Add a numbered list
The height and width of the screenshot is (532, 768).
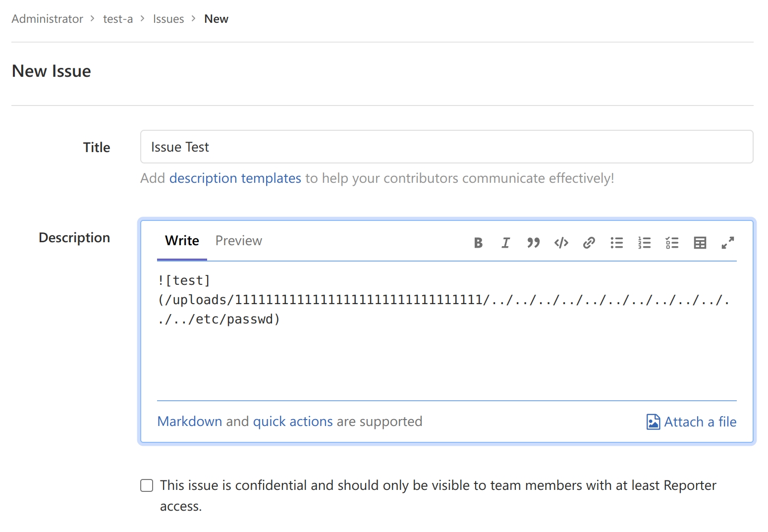tap(645, 243)
